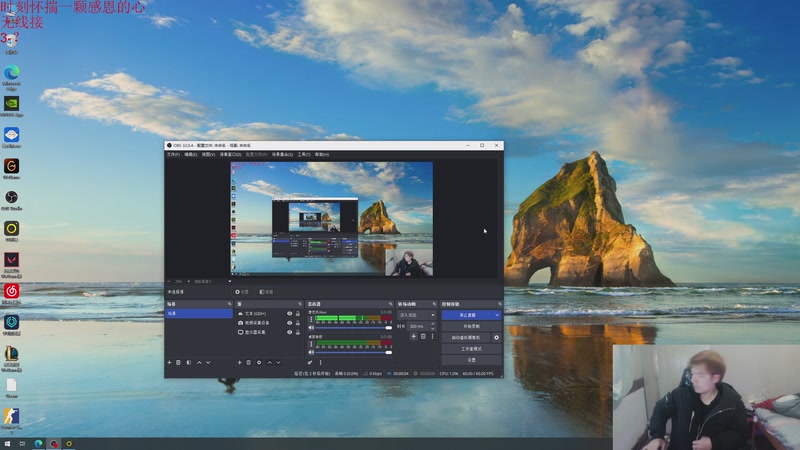Click the OBS preview canvas
This screenshot has height=450, width=800.
(332, 219)
